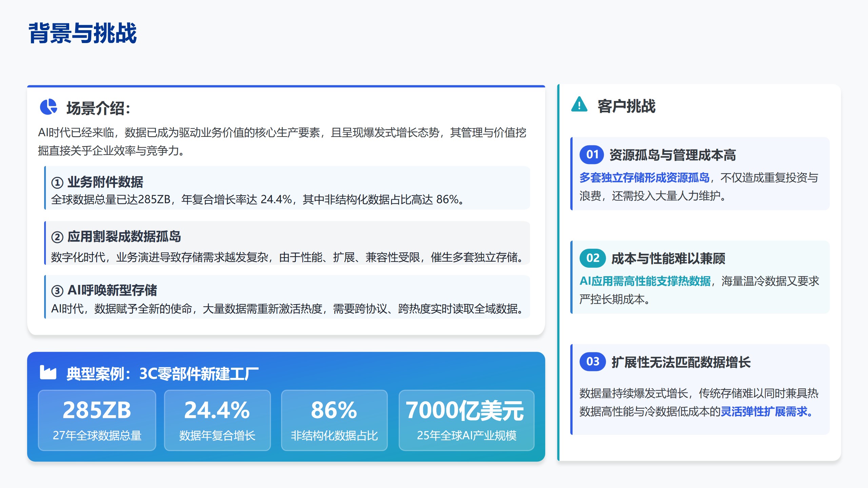Click the sentence starting 全球数据总量已达285ZB
868x488 pixels.
coord(257,200)
